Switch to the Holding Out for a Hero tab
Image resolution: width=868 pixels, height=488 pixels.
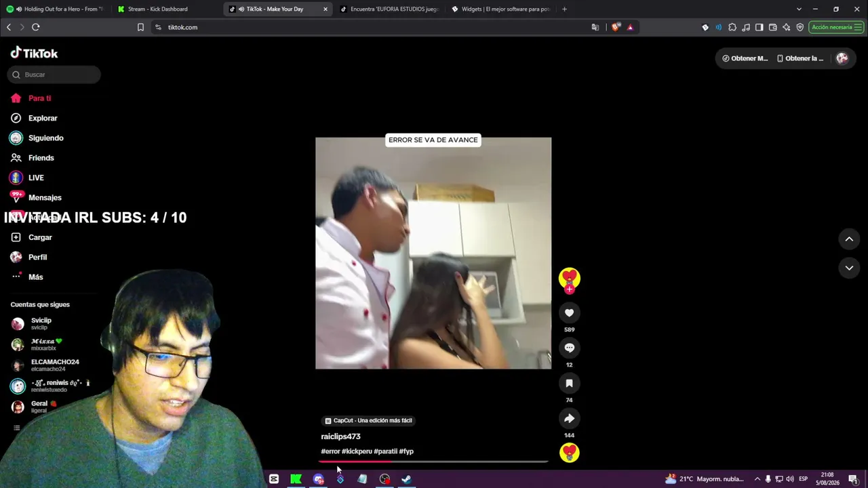click(56, 9)
